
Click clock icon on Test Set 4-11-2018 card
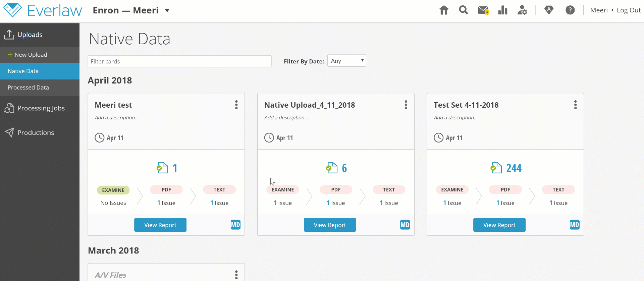(439, 138)
